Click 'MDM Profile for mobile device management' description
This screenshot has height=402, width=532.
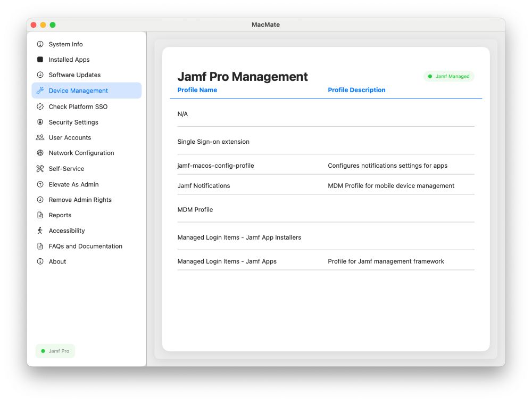pyautogui.click(x=391, y=186)
